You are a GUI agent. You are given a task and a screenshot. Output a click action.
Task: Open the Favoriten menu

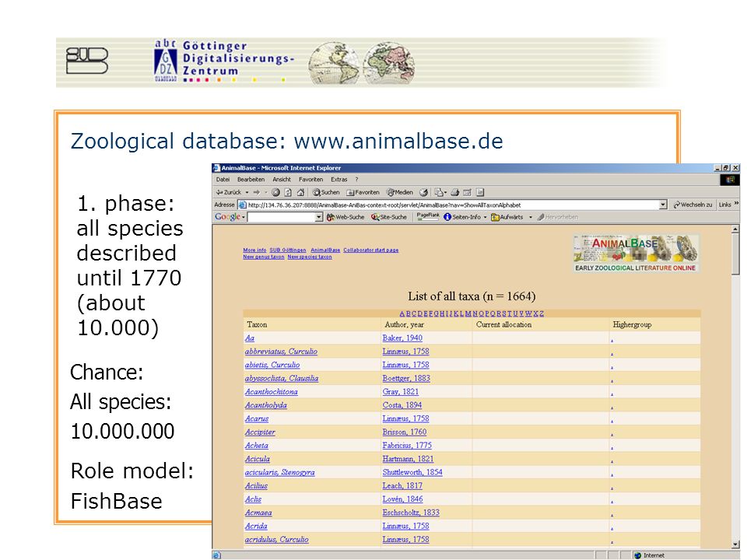click(x=310, y=180)
